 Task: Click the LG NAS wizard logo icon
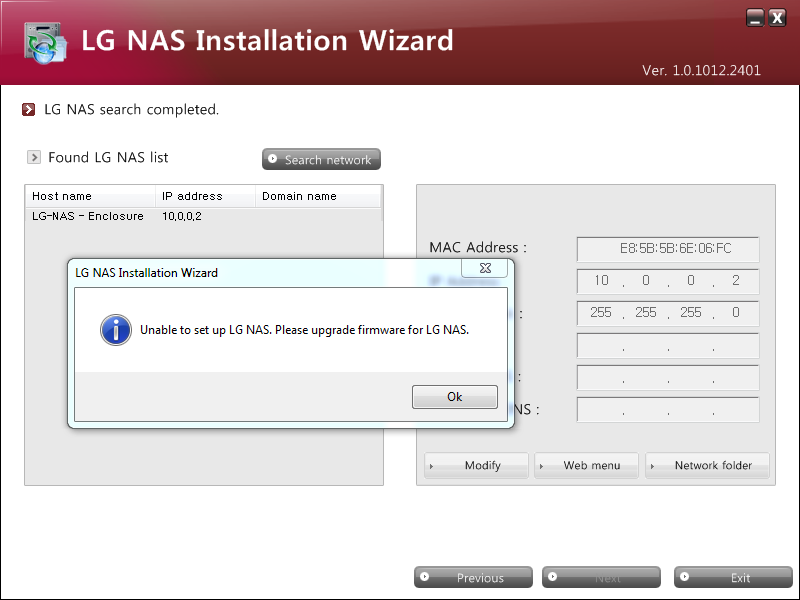coord(45,43)
